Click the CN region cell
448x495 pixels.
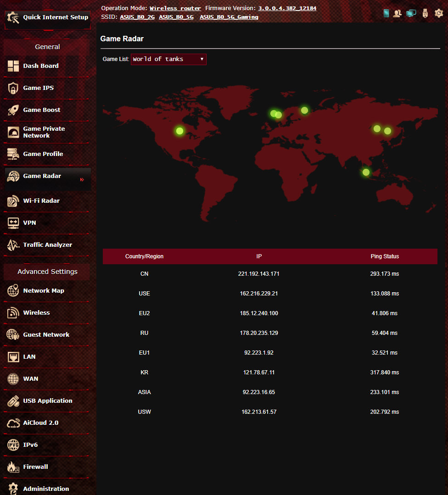[145, 274]
